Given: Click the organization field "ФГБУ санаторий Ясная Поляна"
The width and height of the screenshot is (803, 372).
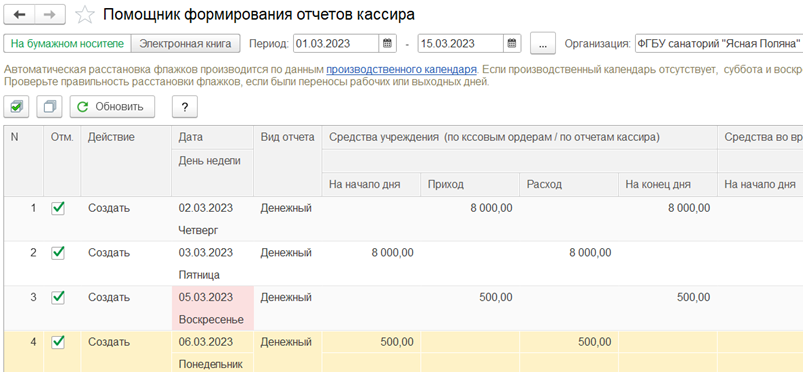Looking at the screenshot, I should (719, 44).
